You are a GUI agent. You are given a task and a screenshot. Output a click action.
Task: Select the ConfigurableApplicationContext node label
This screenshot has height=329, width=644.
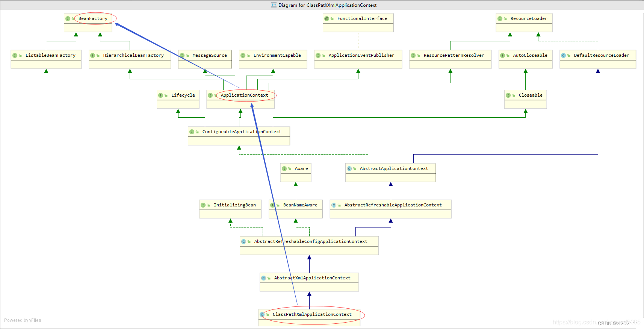tap(242, 132)
